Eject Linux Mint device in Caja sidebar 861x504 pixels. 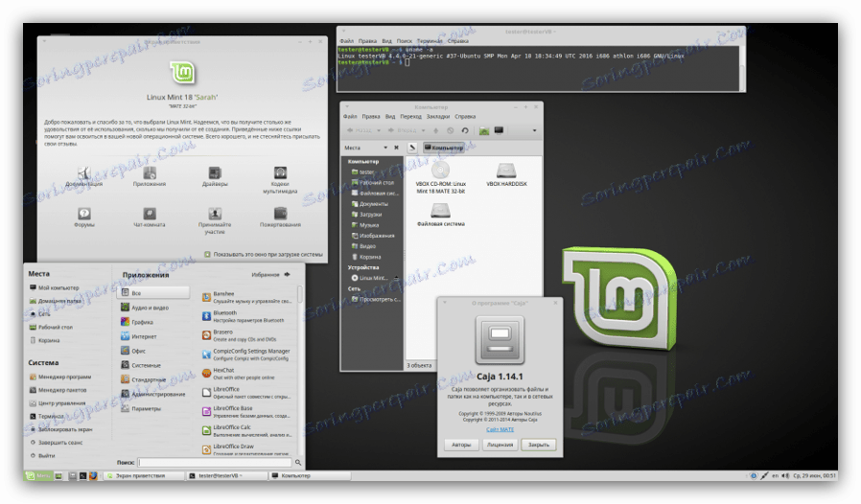396,278
